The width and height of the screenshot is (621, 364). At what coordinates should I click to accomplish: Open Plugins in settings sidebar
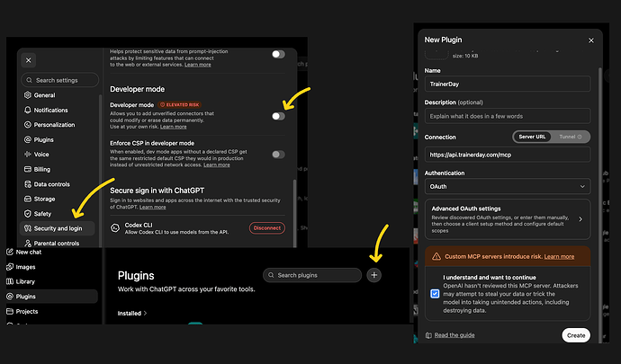click(43, 139)
